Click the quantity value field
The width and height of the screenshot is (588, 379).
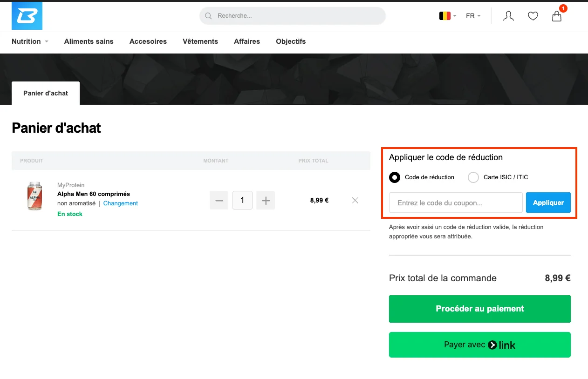(x=242, y=201)
